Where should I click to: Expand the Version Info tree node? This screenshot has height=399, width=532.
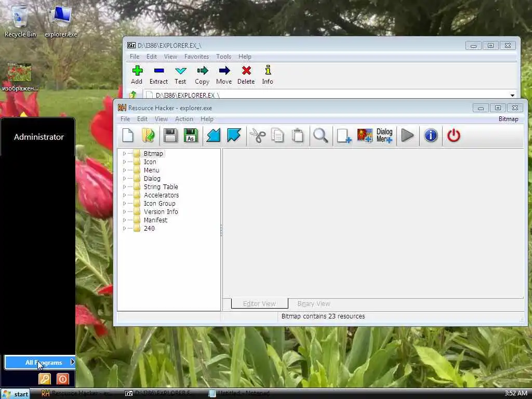click(124, 212)
